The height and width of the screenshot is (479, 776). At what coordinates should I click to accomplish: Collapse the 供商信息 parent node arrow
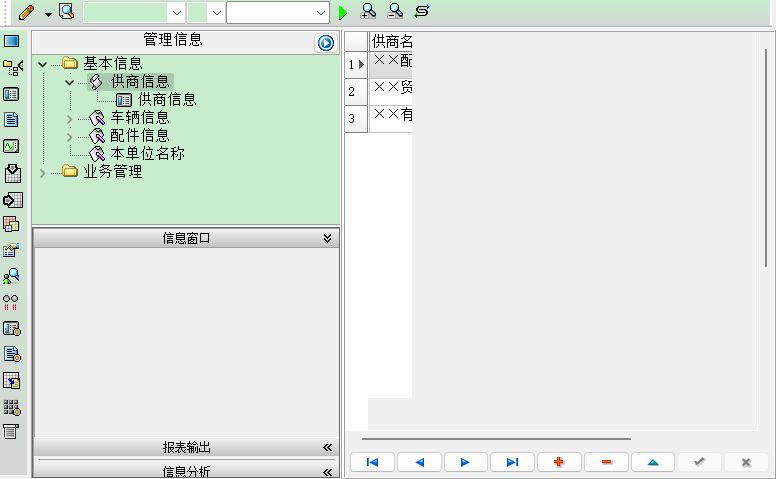[69, 82]
